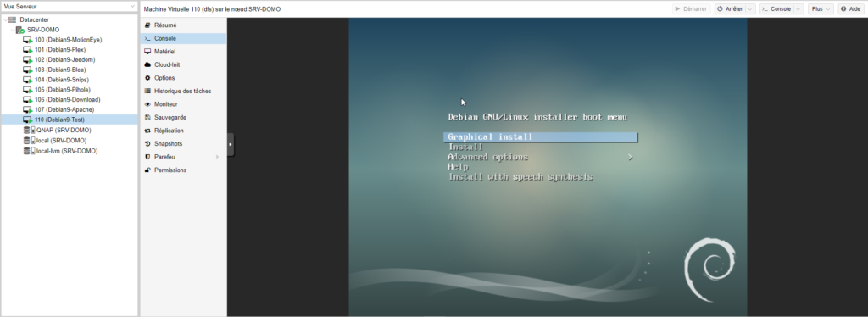868x317 pixels.
Task: Click the Résumé book icon
Action: coord(147,25)
